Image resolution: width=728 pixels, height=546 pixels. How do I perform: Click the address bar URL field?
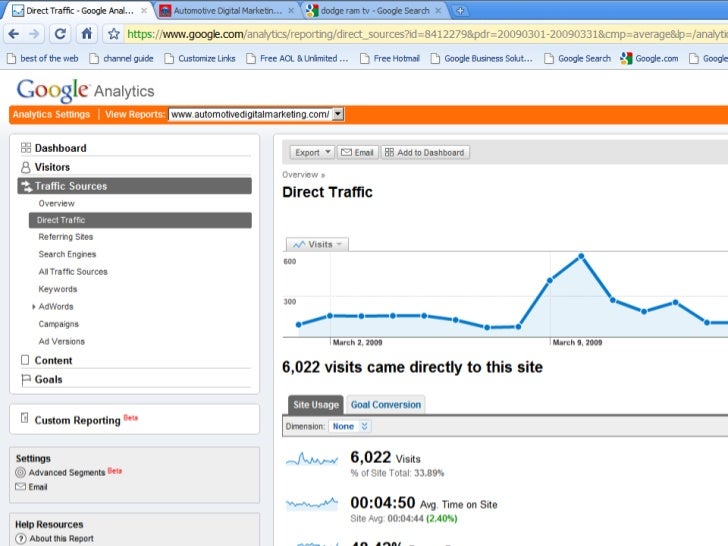pos(425,34)
